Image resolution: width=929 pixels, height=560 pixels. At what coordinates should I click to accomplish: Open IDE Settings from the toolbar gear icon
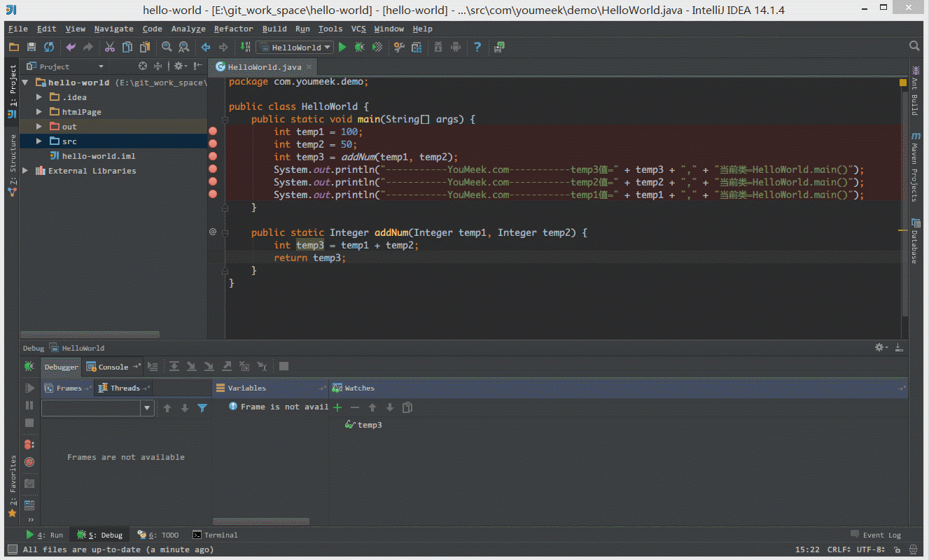pos(398,47)
